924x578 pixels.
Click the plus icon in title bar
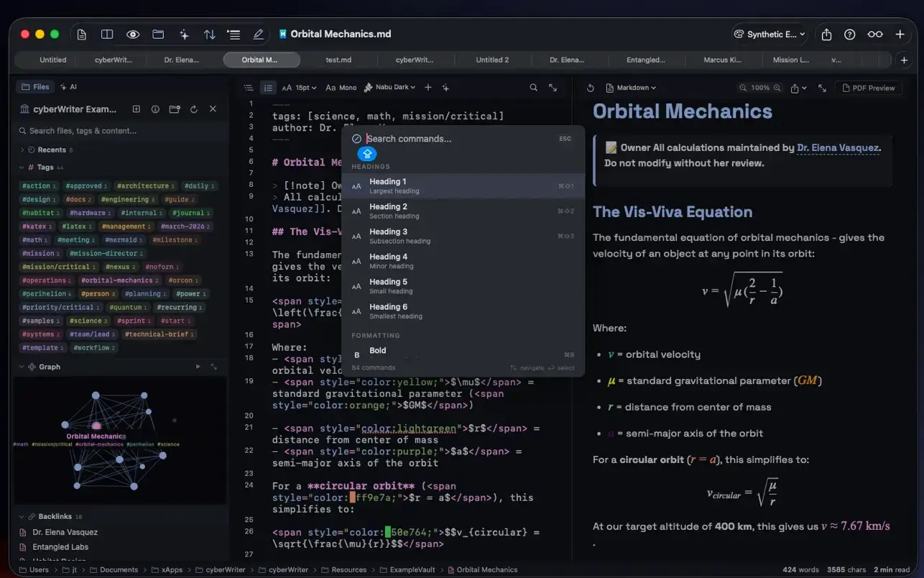point(900,35)
